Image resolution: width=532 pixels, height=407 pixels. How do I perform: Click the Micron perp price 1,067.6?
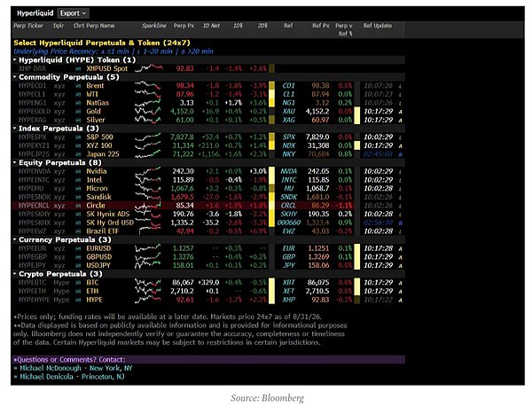183,189
